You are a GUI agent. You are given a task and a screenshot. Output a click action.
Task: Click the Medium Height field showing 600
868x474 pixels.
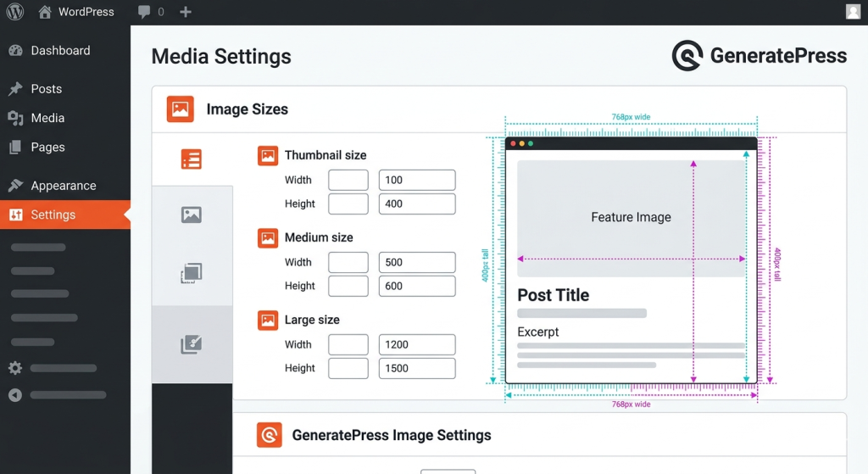(417, 287)
